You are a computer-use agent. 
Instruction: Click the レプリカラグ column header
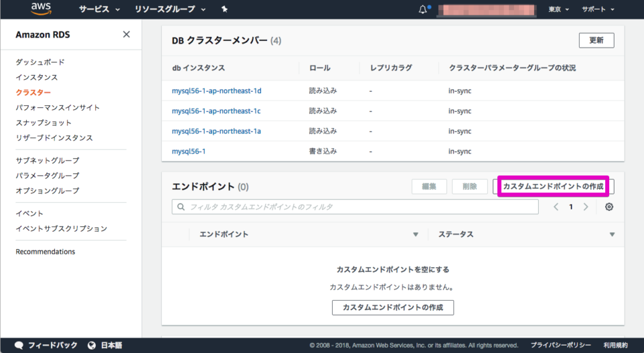pyautogui.click(x=391, y=68)
